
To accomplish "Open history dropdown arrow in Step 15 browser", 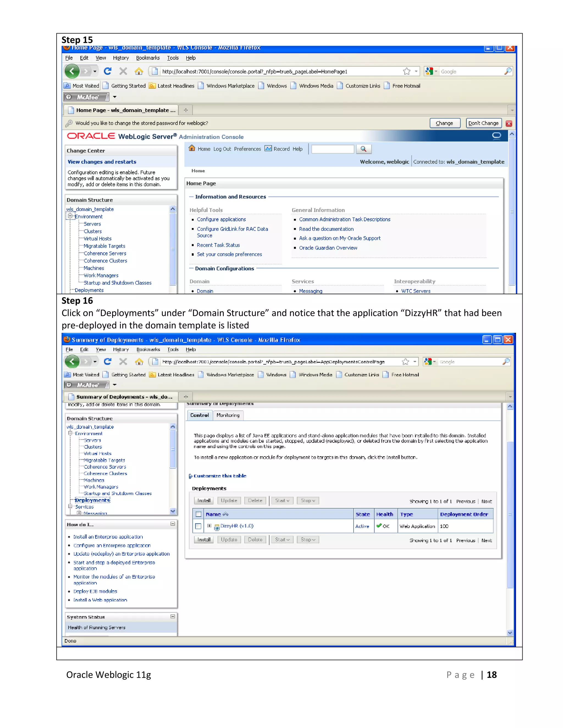I will click(x=95, y=71).
